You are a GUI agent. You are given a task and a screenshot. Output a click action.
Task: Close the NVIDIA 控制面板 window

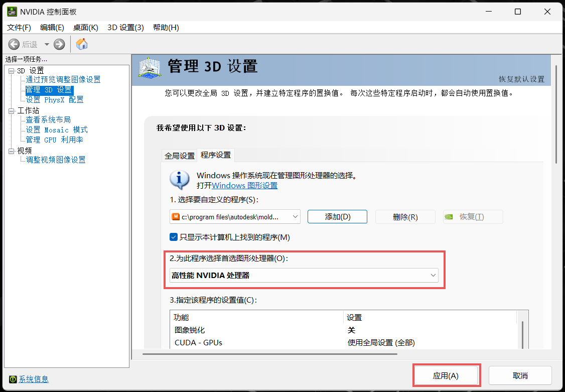(x=547, y=12)
